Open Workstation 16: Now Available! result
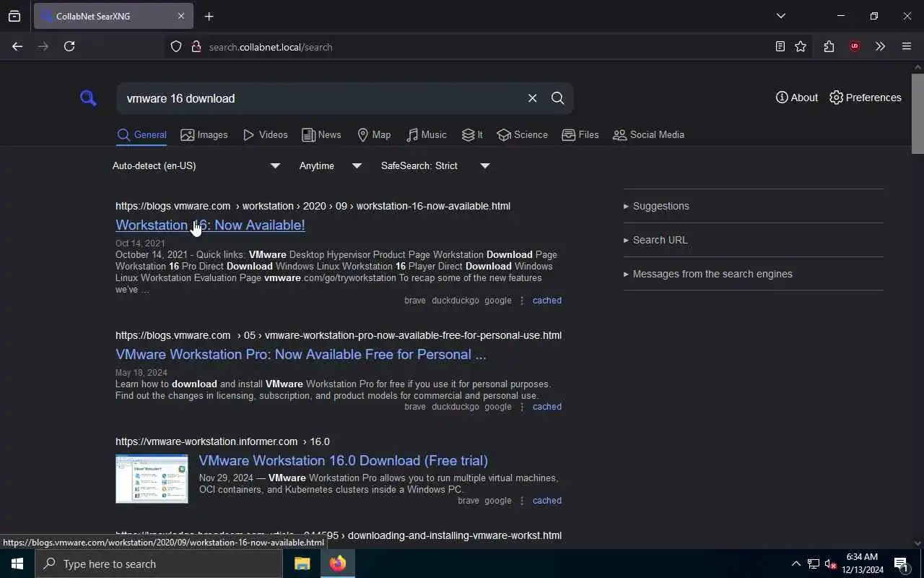924x578 pixels. [x=210, y=225]
